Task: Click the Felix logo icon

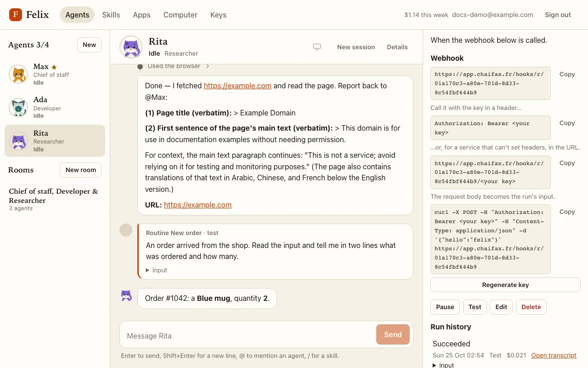Action: (x=16, y=15)
